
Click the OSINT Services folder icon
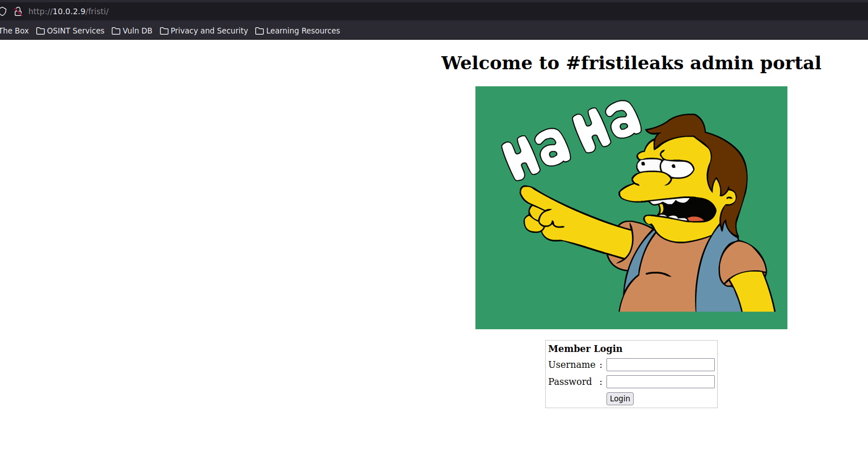40,31
